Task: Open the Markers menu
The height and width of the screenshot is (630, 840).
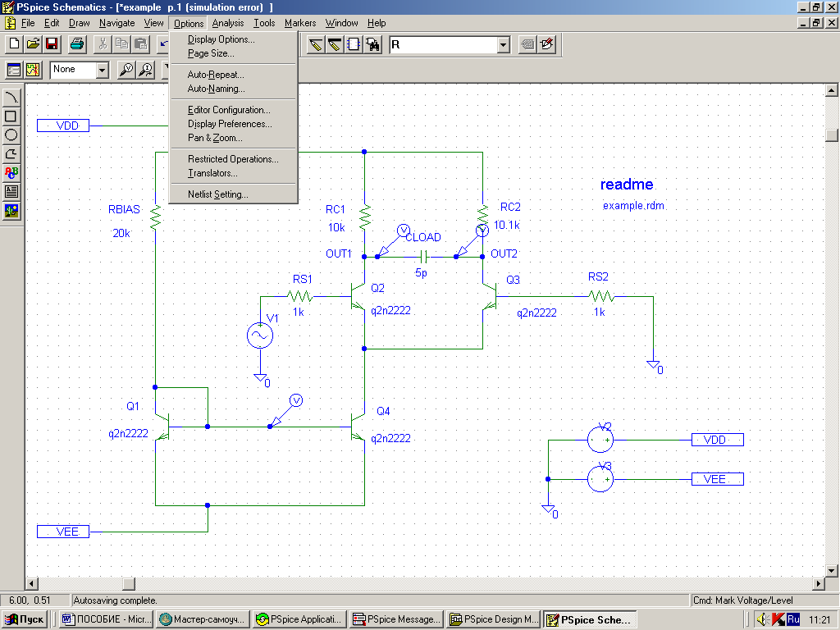Action: [300, 23]
